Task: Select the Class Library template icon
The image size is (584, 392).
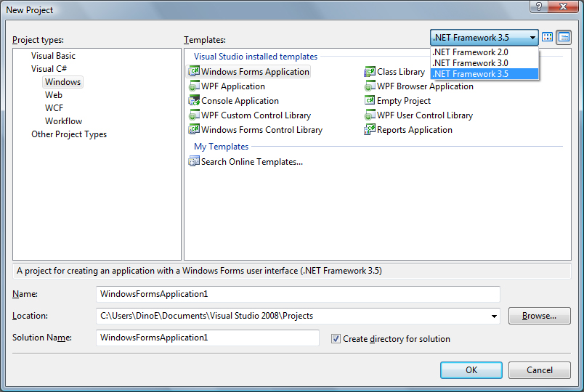Action: point(370,72)
